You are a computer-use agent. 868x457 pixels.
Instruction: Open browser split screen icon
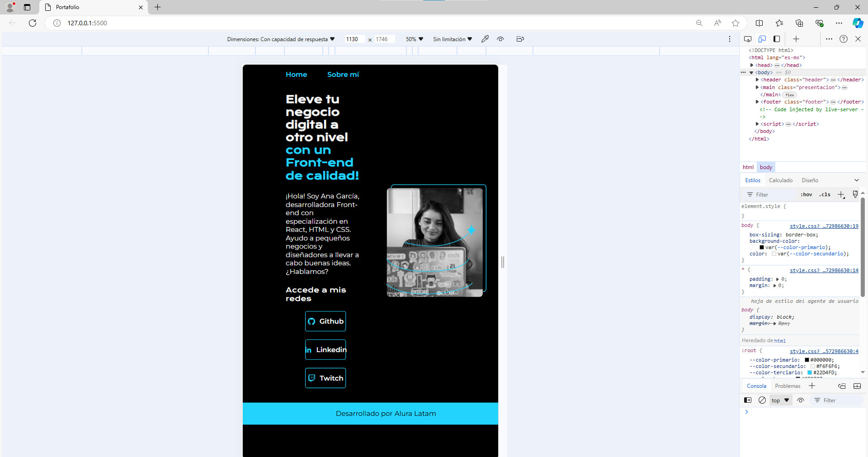(x=759, y=23)
